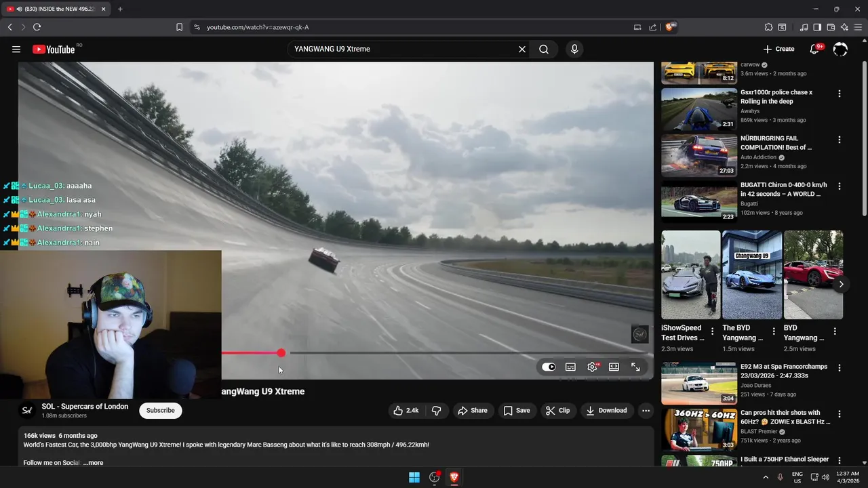868x488 pixels.
Task: Open more actions for the video
Action: pyautogui.click(x=646, y=410)
